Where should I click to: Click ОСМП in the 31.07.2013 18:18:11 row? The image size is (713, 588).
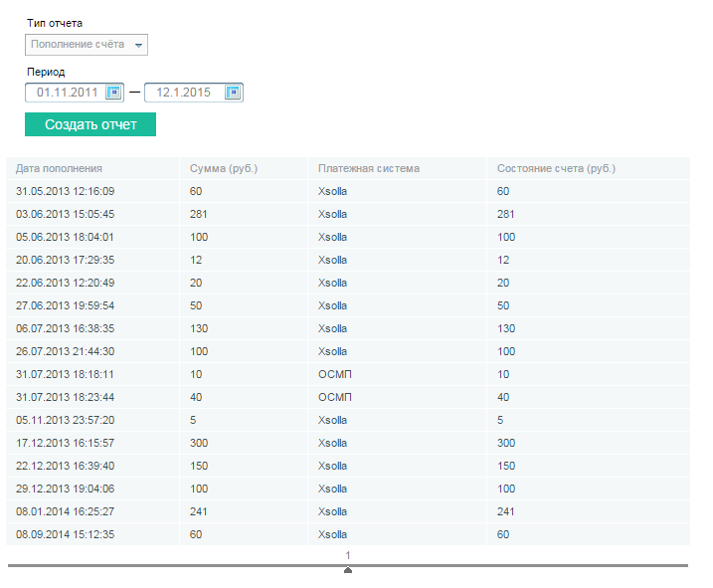335,374
